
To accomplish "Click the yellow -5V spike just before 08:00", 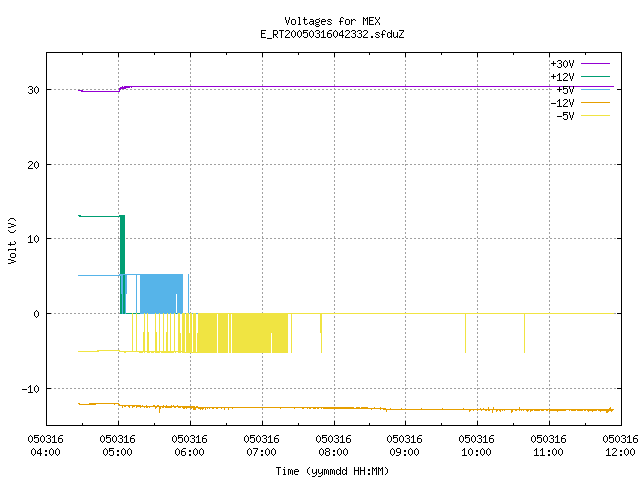I will 321,333.
